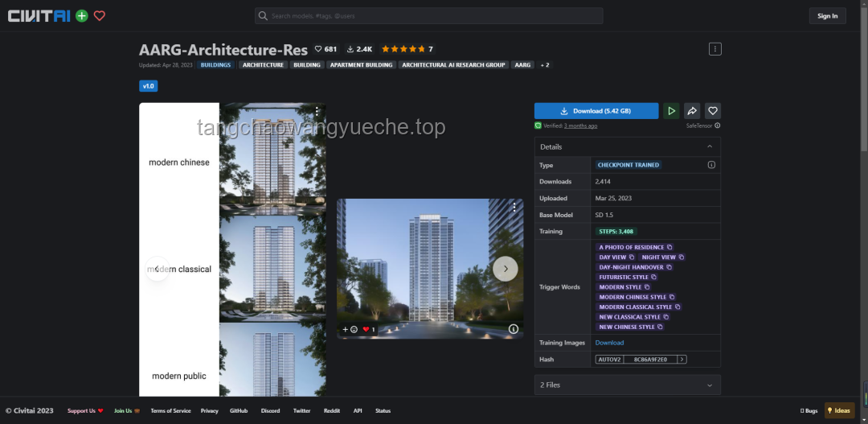868x424 pixels.
Task: Add reaction with plus-smiley on tower image
Action: pos(350,329)
